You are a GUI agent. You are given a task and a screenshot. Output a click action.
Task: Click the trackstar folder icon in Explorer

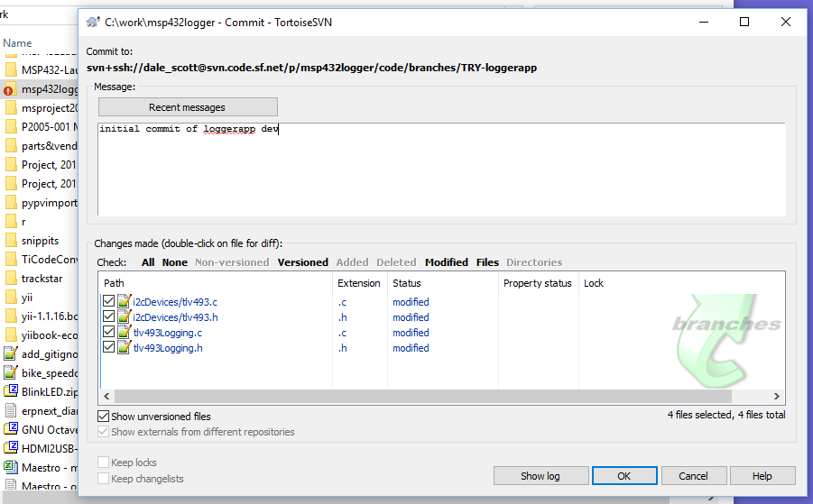11,279
